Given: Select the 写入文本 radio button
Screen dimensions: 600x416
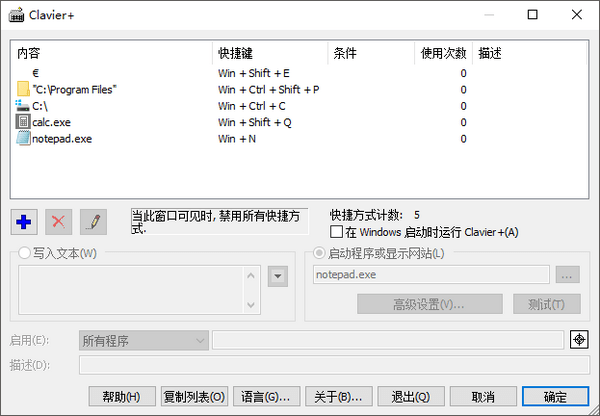Looking at the screenshot, I should [26, 253].
